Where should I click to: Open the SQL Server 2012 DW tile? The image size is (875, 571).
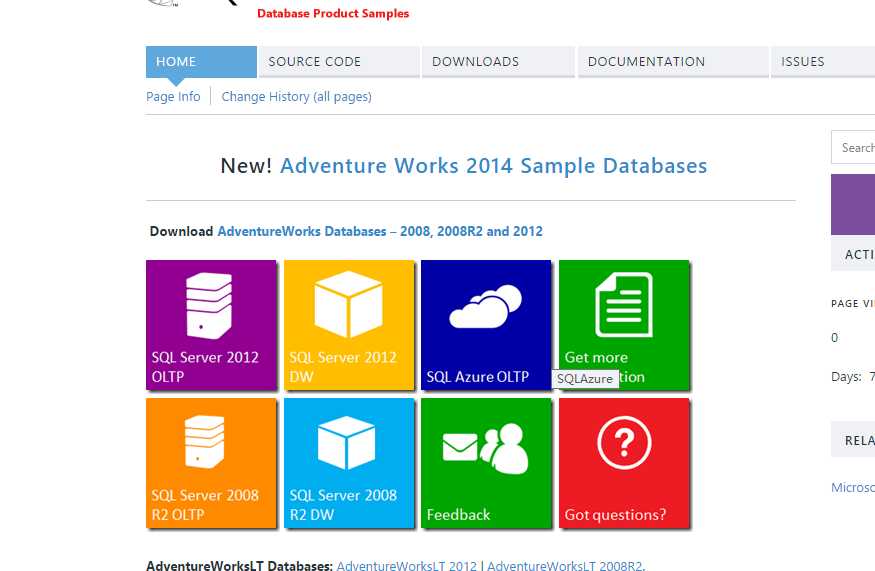(349, 325)
